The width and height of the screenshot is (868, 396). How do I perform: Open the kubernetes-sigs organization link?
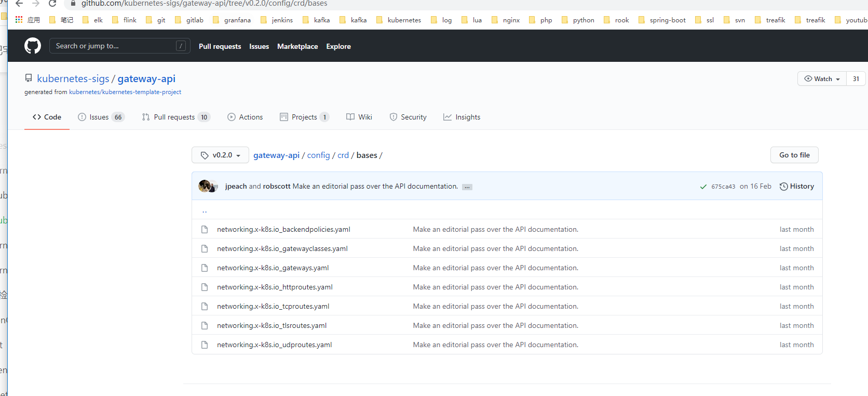point(73,78)
